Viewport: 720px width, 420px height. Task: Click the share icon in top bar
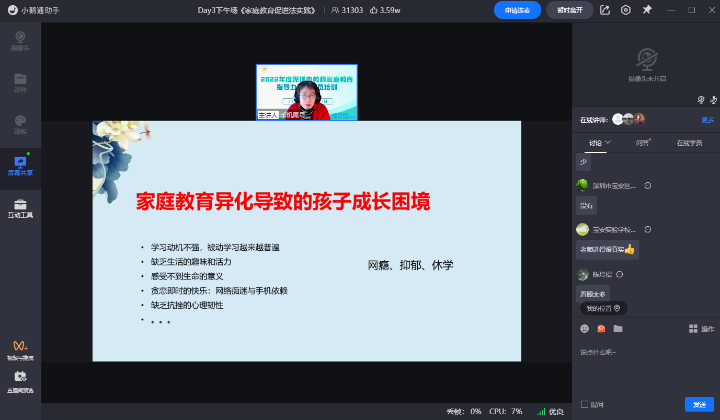(604, 10)
